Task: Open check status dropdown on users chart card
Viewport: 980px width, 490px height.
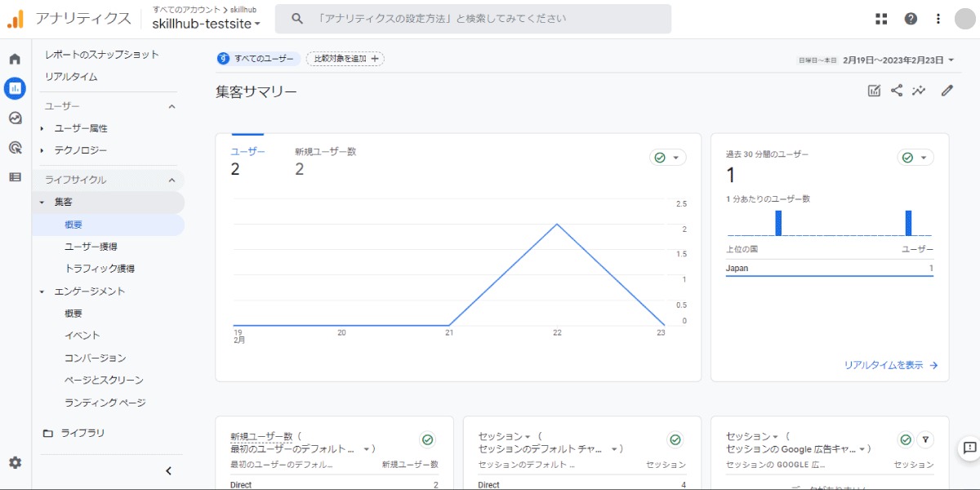Action: pyautogui.click(x=668, y=158)
